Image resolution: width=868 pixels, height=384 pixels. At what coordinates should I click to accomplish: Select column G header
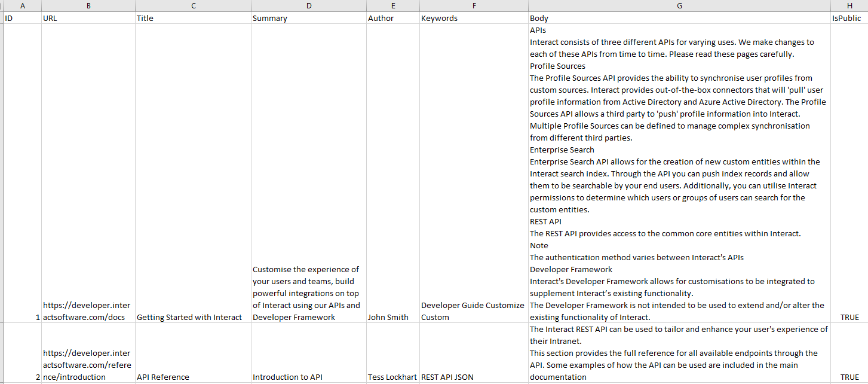679,6
